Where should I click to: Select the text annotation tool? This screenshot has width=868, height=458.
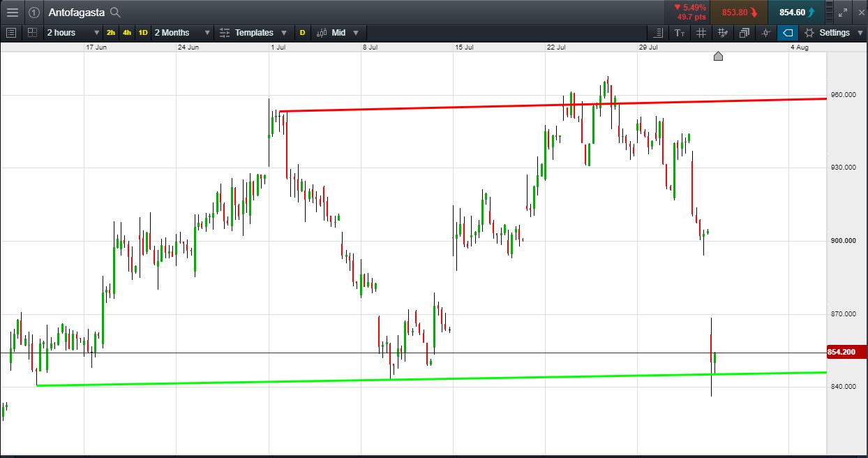coord(680,32)
